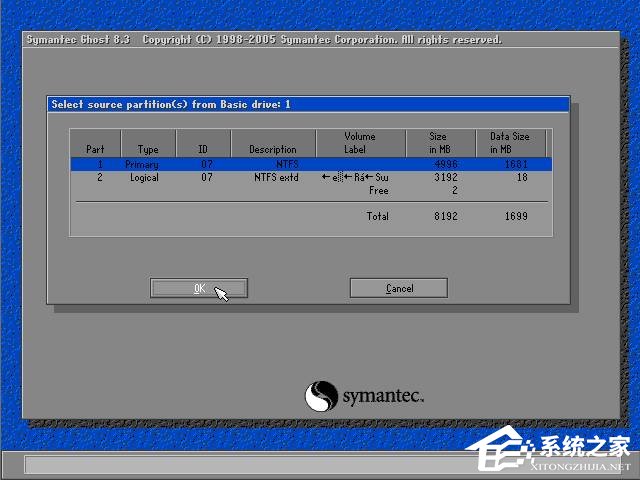Click the Data Size in MB header
The image size is (640, 480).
tap(510, 143)
